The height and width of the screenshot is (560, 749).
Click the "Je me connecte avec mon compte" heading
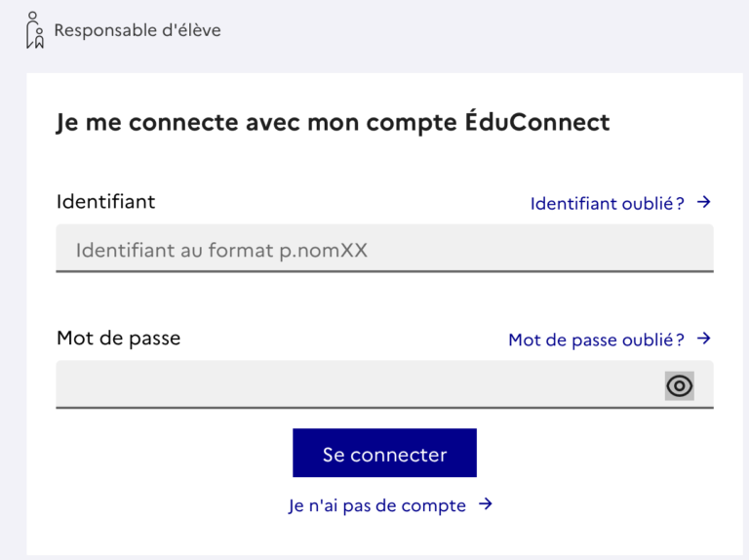pos(257,122)
